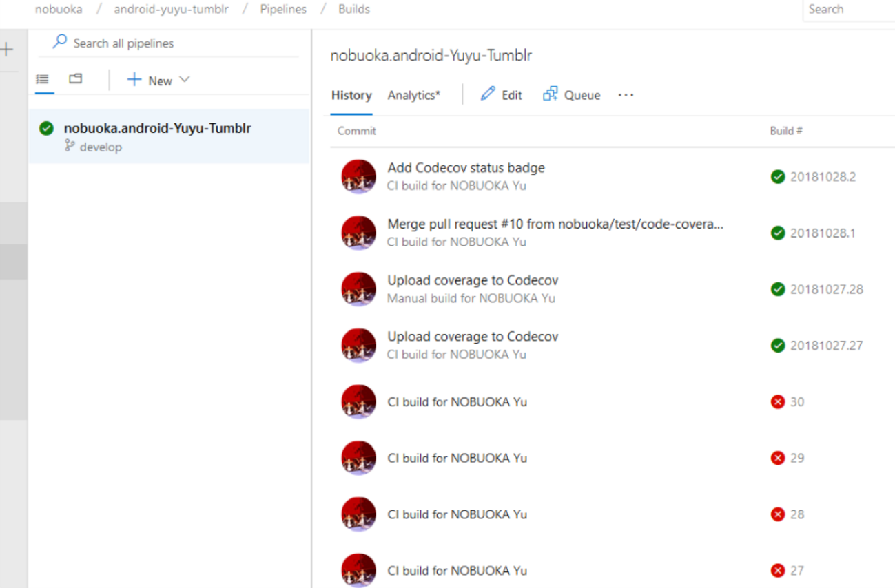This screenshot has width=895, height=588.
Task: Click the search magnifier icon for pipelines
Action: click(x=61, y=42)
